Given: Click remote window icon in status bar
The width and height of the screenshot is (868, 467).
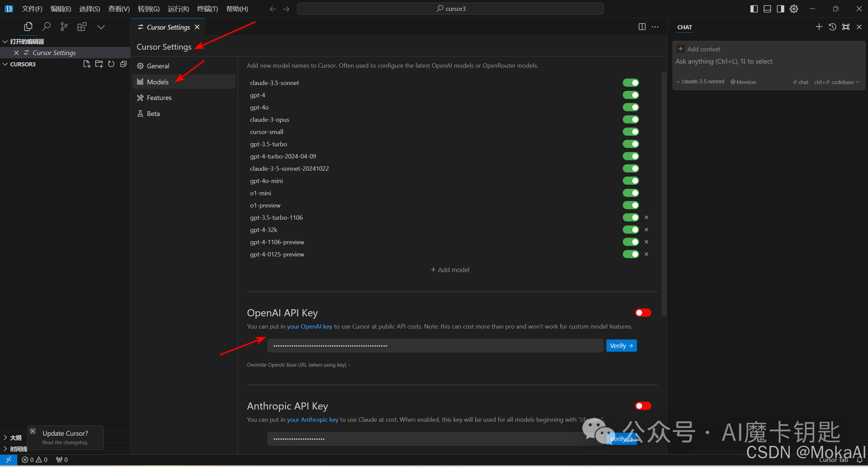Looking at the screenshot, I should click(9, 460).
